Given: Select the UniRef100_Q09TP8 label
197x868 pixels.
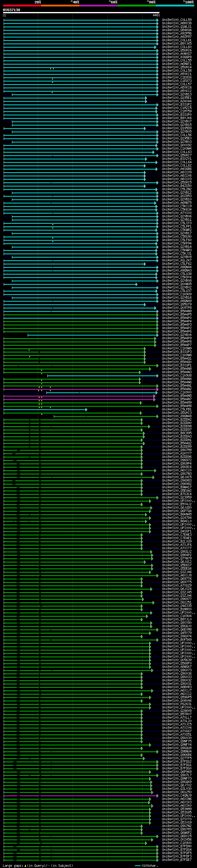Looking at the screenshot, I should (x=176, y=308).
